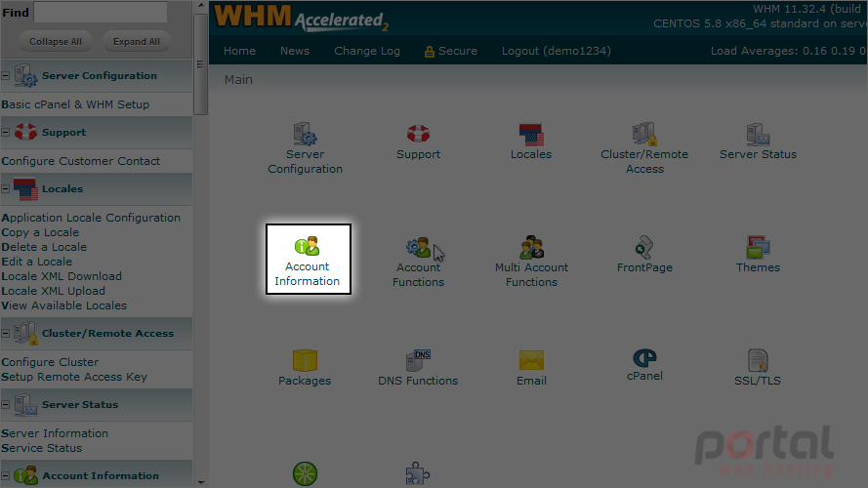
Task: Open the Support lifebuoy icon in Main
Action: (x=418, y=134)
